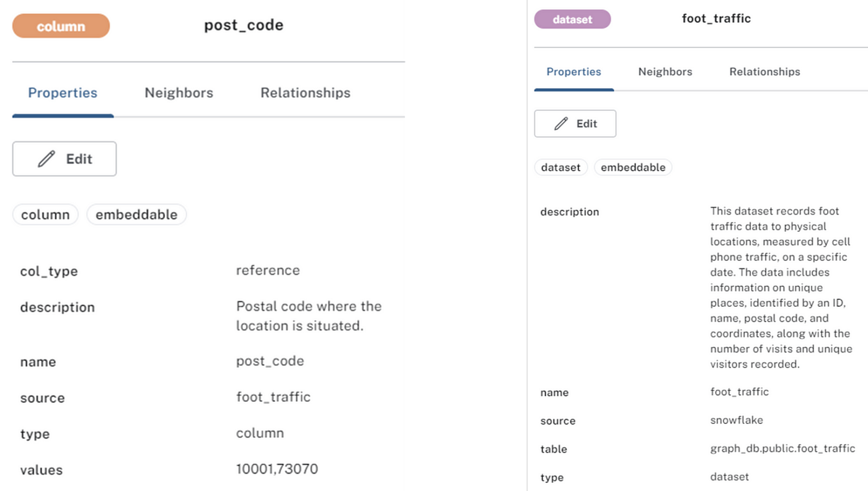
Task: Select Properties tab in foot_traffic panel
Action: (573, 72)
